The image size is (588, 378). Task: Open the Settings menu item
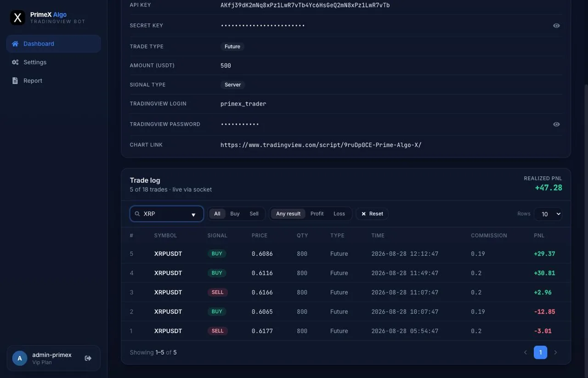coord(54,62)
